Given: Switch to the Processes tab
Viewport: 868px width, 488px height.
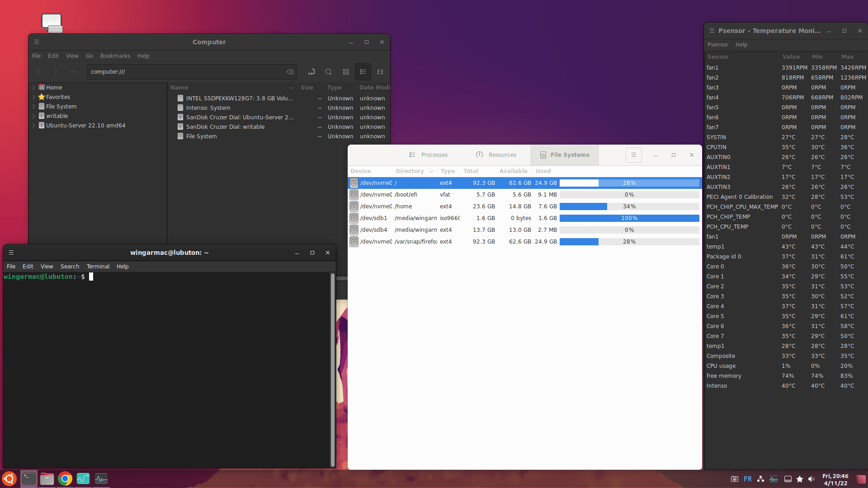Looking at the screenshot, I should (428, 155).
